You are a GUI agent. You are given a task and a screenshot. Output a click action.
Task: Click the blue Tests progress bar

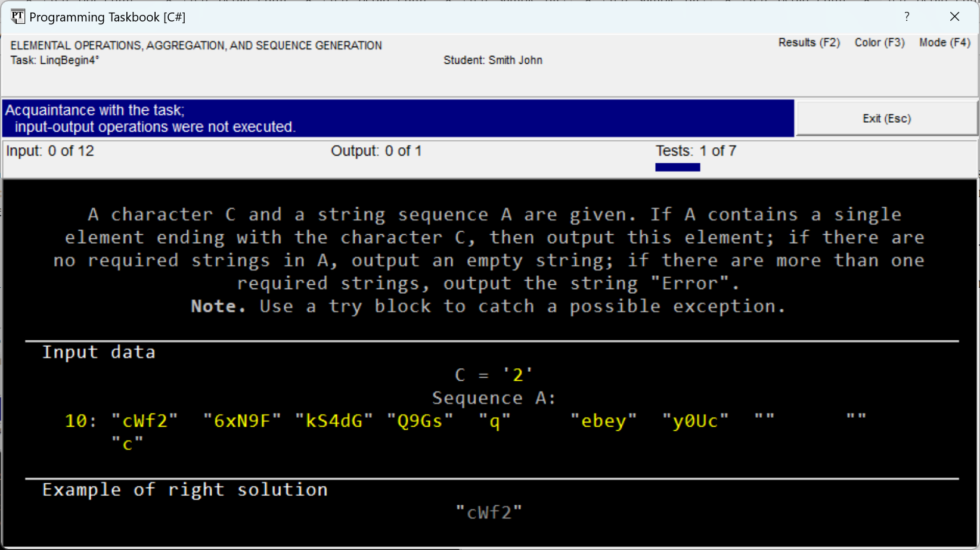677,167
